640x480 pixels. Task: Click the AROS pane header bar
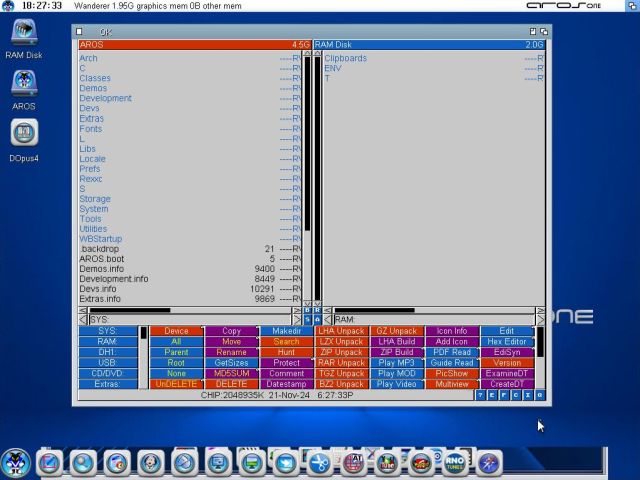click(195, 44)
